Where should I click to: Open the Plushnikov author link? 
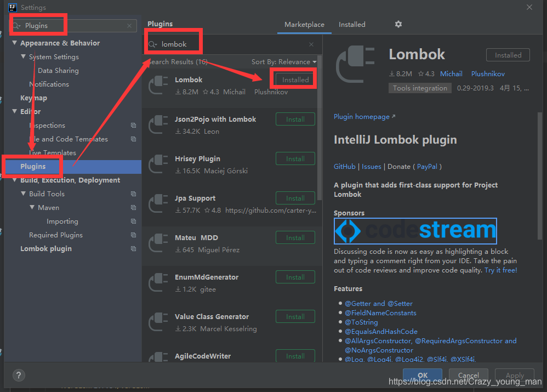point(488,74)
